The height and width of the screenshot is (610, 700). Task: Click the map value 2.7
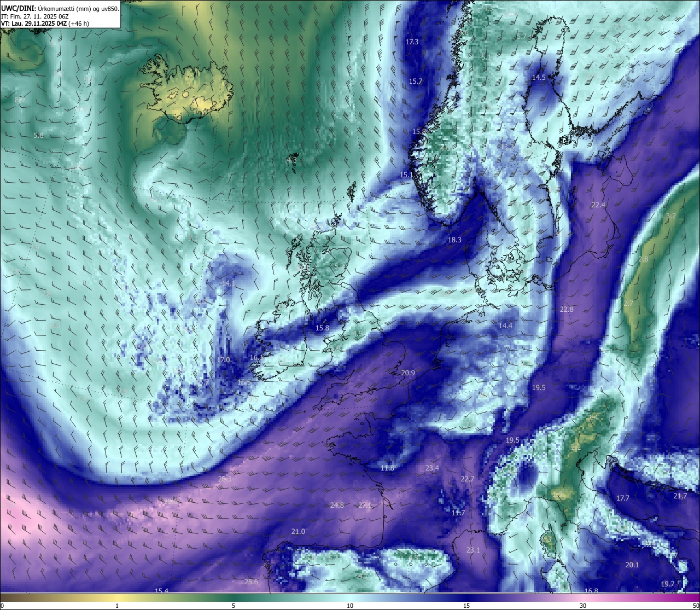tap(628, 304)
